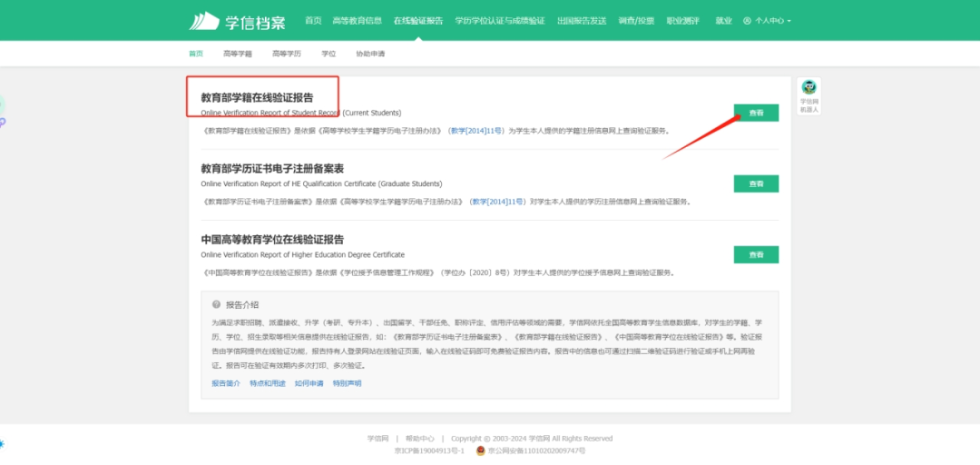The image size is (980, 465).
Task: Click the 学信网 footer link
Action: pos(378,439)
